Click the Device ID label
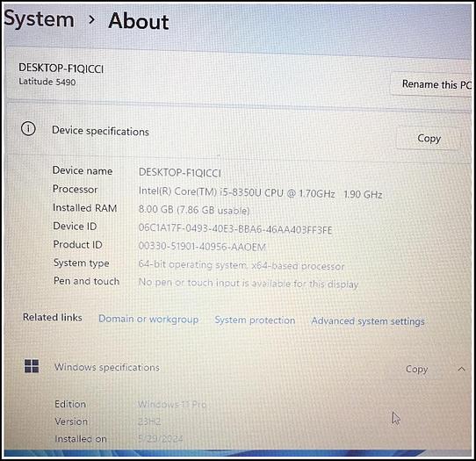This screenshot has height=461, width=476. point(75,226)
